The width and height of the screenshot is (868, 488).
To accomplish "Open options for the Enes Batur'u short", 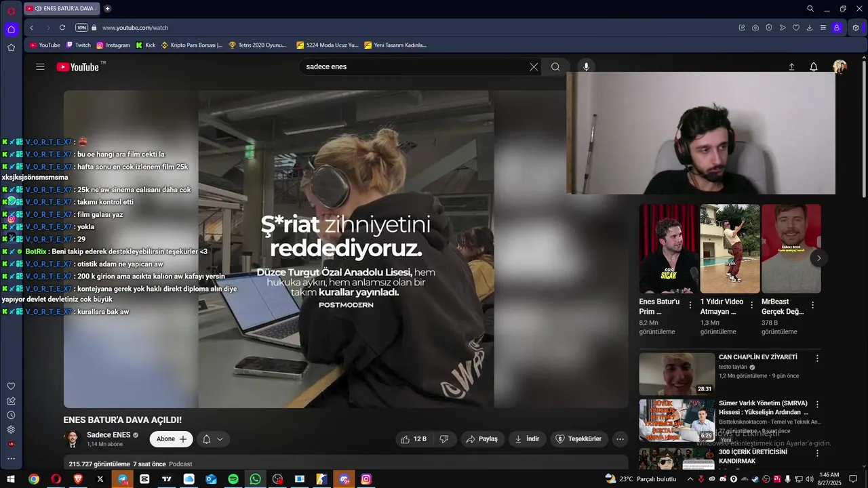I will click(x=690, y=305).
